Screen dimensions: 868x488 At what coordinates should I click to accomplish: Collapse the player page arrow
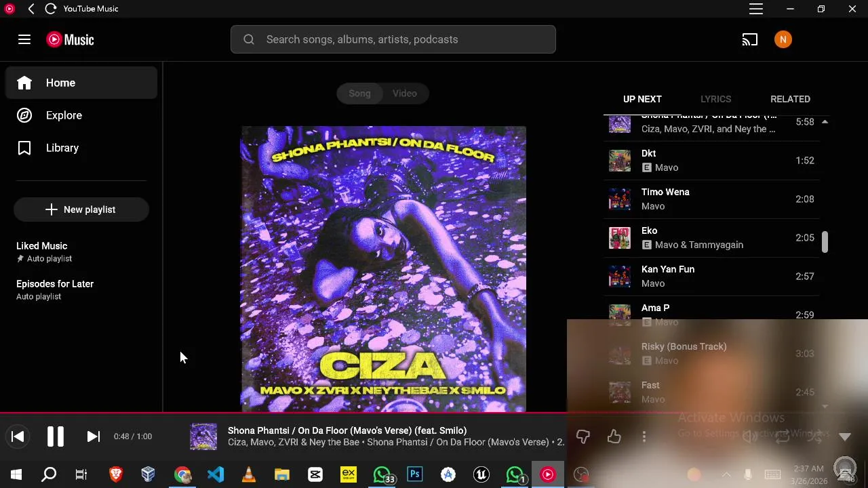pyautogui.click(x=845, y=437)
